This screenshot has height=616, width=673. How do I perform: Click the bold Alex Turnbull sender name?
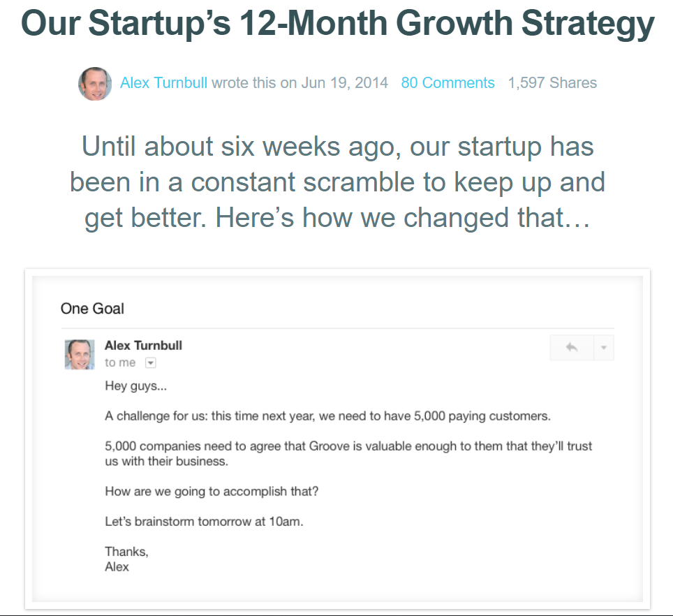[143, 345]
